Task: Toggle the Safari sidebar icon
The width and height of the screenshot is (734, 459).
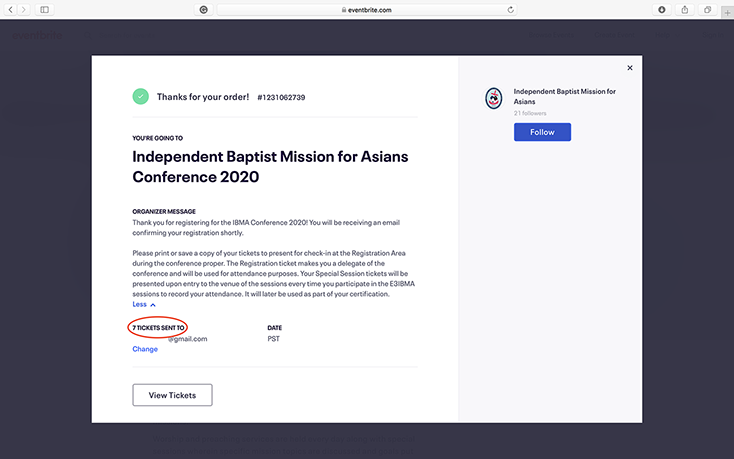Action: pyautogui.click(x=44, y=9)
